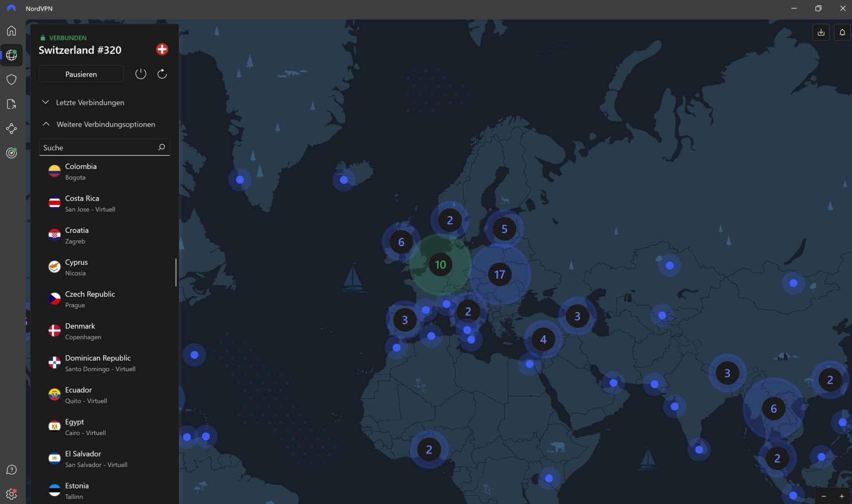Click the Greenland server dot
Screen dimensions: 852x504
240,180
